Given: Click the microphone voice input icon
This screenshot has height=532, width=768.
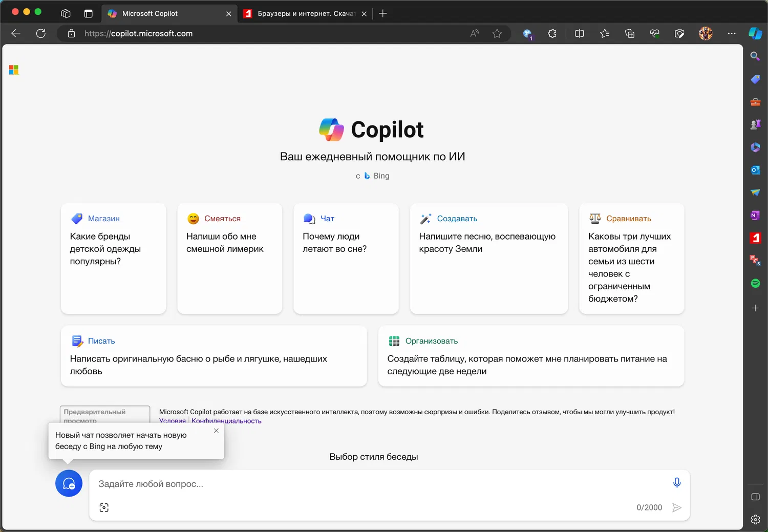Looking at the screenshot, I should click(676, 483).
